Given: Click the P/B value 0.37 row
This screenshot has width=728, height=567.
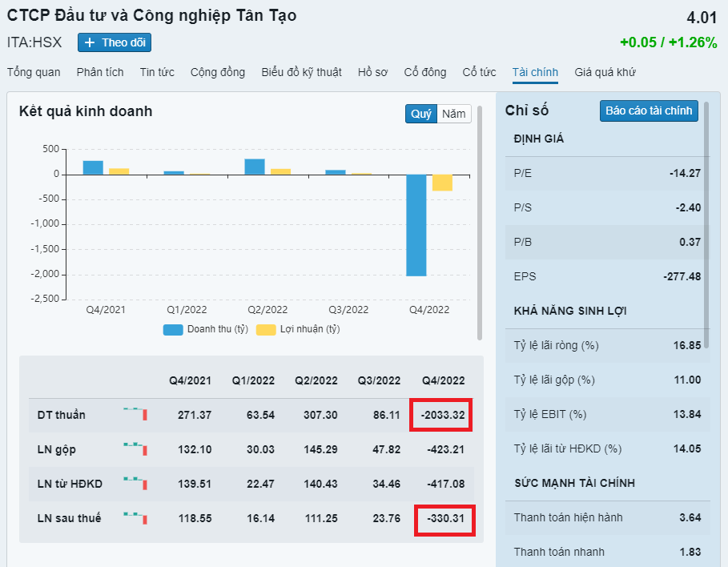Looking at the screenshot, I should coord(607,243).
